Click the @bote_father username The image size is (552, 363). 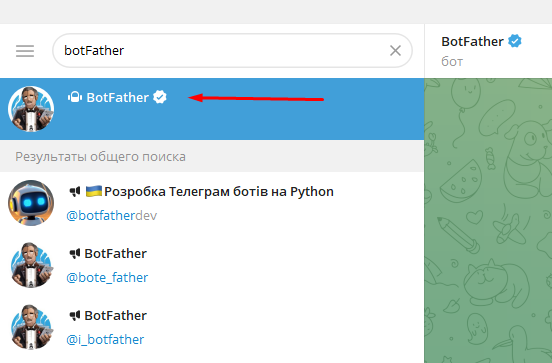click(107, 277)
